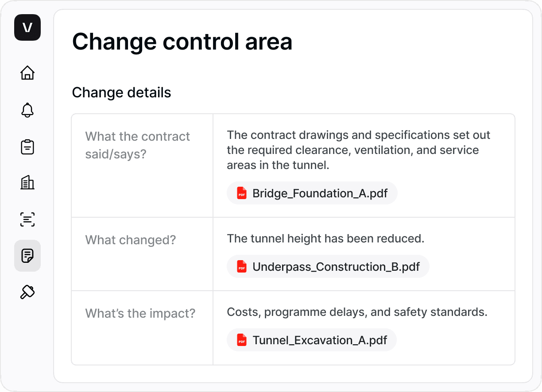The width and height of the screenshot is (542, 392).
Task: Click the scan text icon in the sidebar
Action: coord(27,219)
